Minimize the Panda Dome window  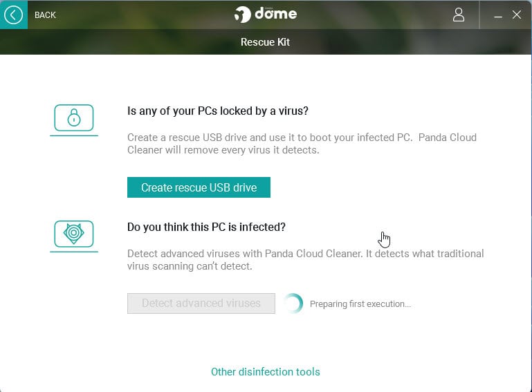[498, 15]
